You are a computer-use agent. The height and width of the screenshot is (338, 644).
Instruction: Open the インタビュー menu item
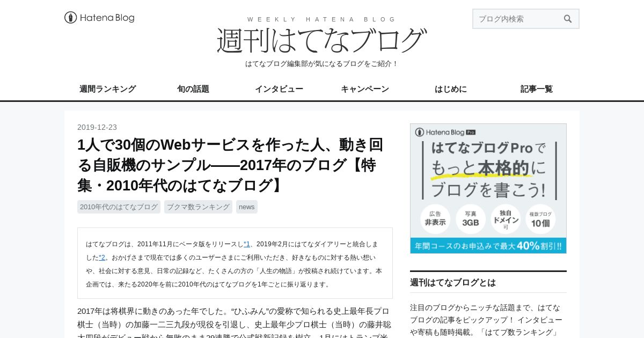(x=279, y=89)
